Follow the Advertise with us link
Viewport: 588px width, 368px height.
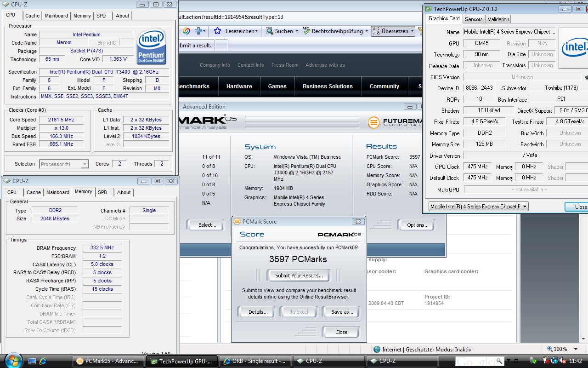point(325,65)
